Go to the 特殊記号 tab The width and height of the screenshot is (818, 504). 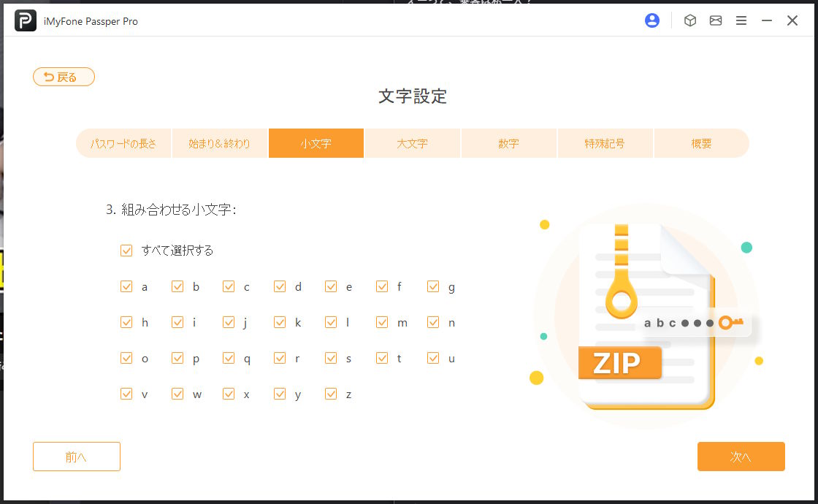point(605,143)
